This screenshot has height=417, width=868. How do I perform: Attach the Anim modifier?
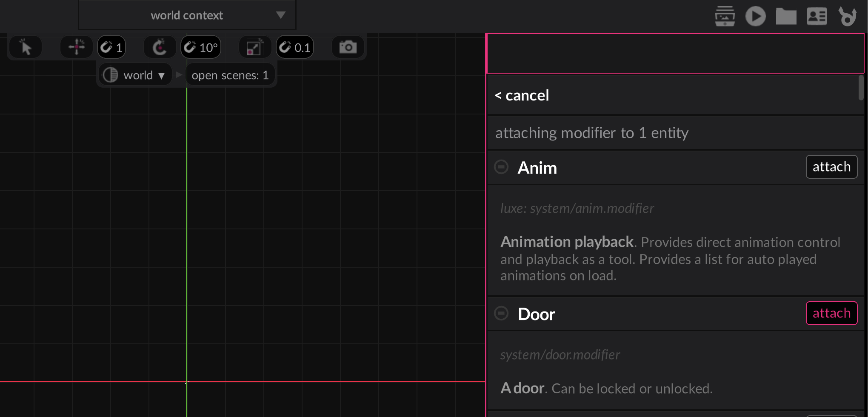[831, 167]
